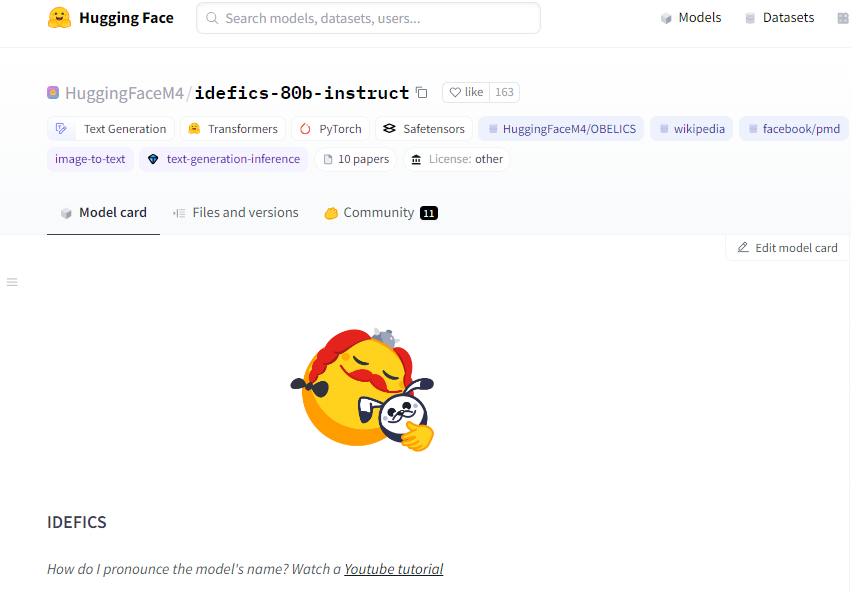Image resolution: width=851 pixels, height=592 pixels.
Task: Open the HuggingFaceM4/OBELICS dataset tag
Action: click(x=561, y=129)
